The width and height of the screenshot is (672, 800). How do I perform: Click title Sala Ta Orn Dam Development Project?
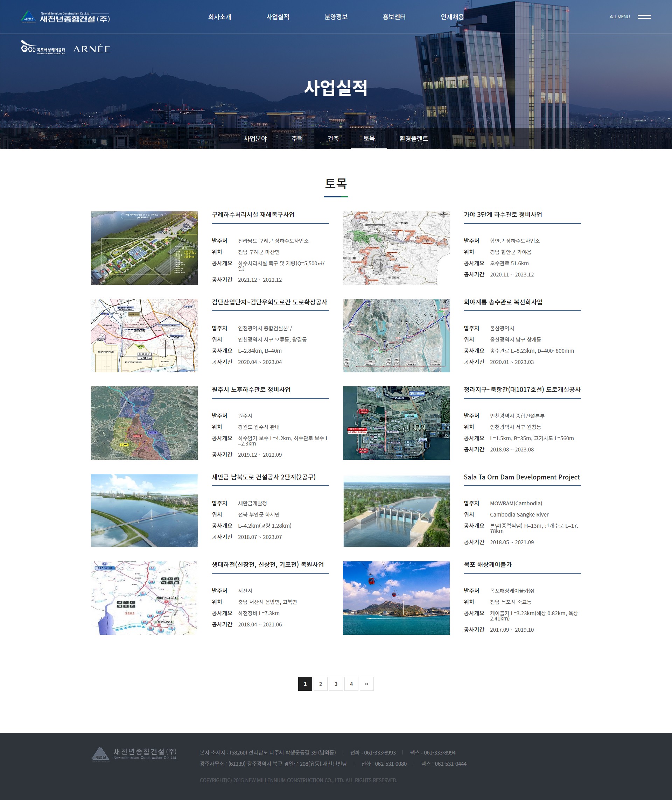coord(521,477)
